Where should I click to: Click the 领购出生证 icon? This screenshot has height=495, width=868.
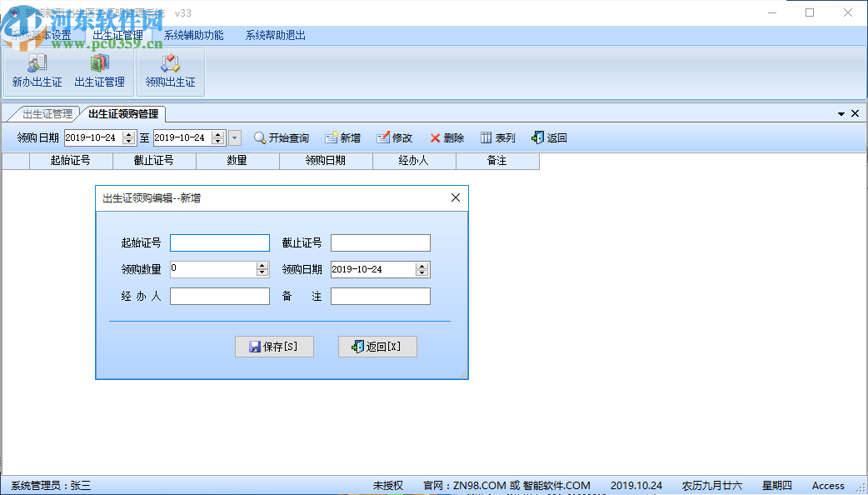(x=170, y=71)
